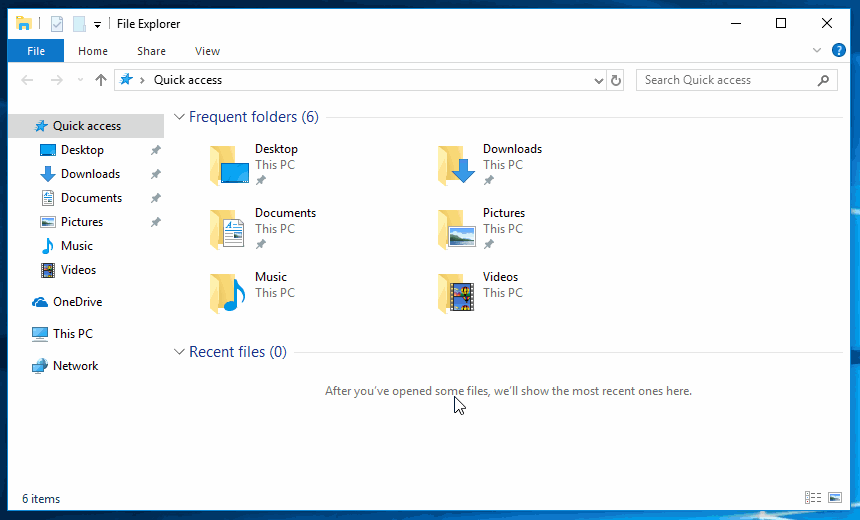Select OneDrive in the navigation pane
Viewport: 860px width, 520px height.
(77, 302)
